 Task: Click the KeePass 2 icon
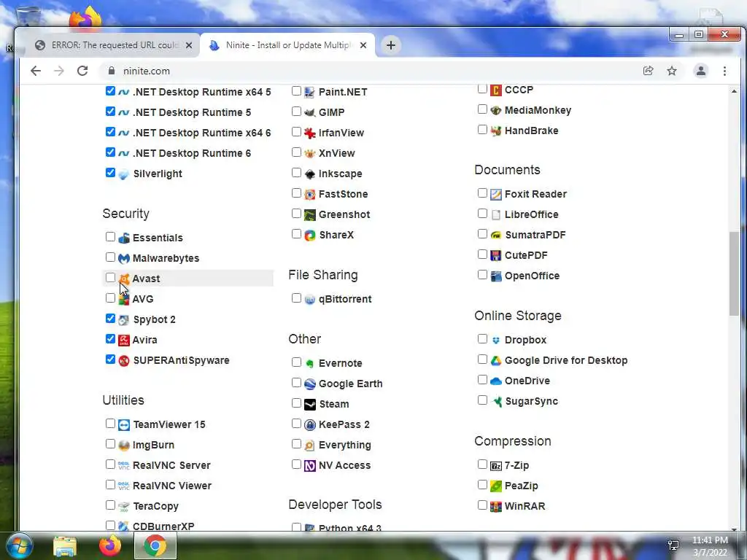coord(309,425)
